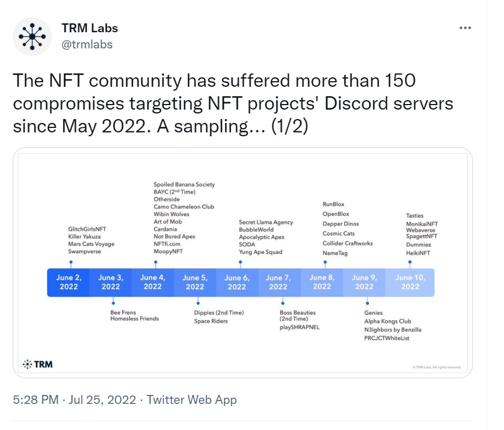Image resolution: width=504 pixels, height=430 pixels.
Task: Select the June 5, 2022 timeline segment
Action: 195,282
